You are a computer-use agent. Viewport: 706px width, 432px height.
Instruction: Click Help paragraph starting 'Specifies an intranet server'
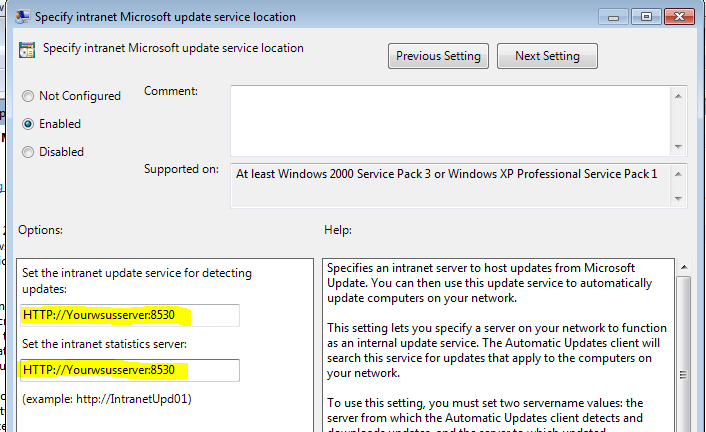click(x=489, y=283)
